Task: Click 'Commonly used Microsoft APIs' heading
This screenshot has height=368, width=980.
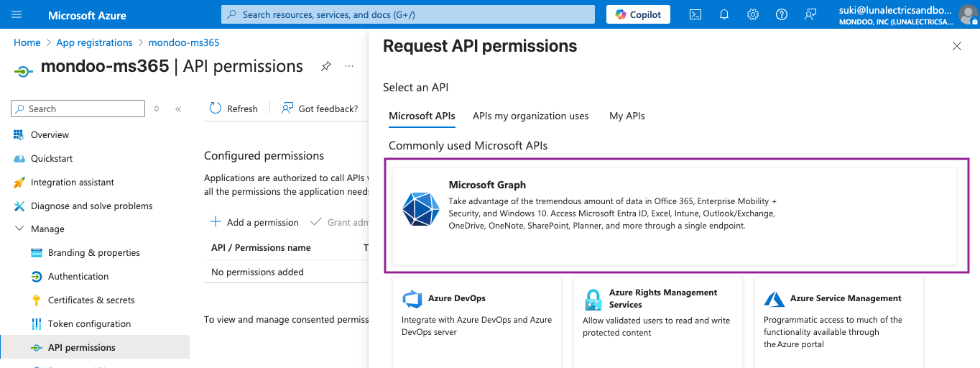Action: pyautogui.click(x=468, y=145)
